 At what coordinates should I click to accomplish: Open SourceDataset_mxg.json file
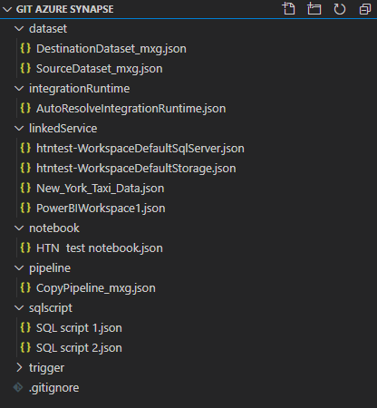tap(99, 69)
